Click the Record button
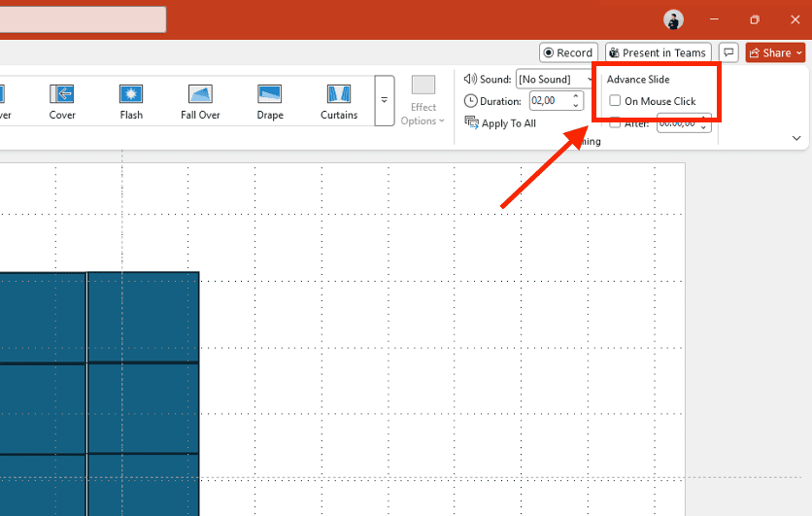Screen dimensions: 812x516 (568, 52)
